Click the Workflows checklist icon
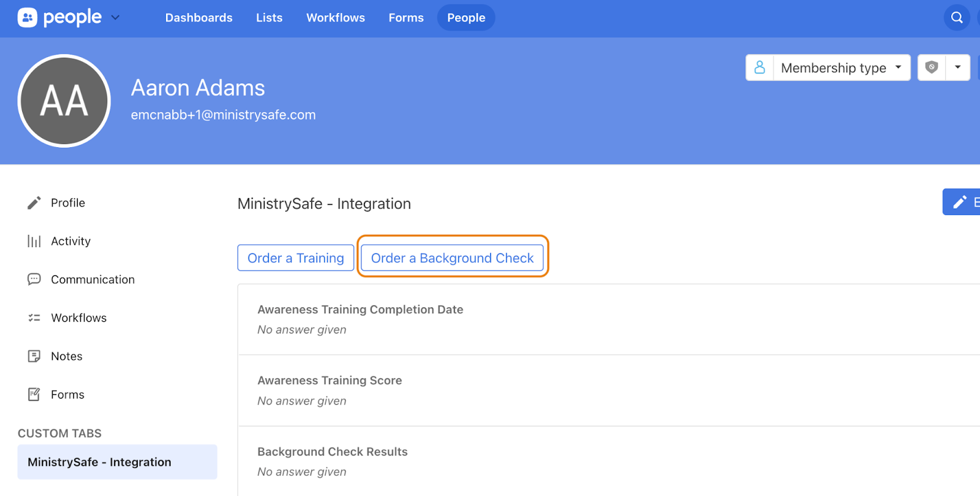 34,318
